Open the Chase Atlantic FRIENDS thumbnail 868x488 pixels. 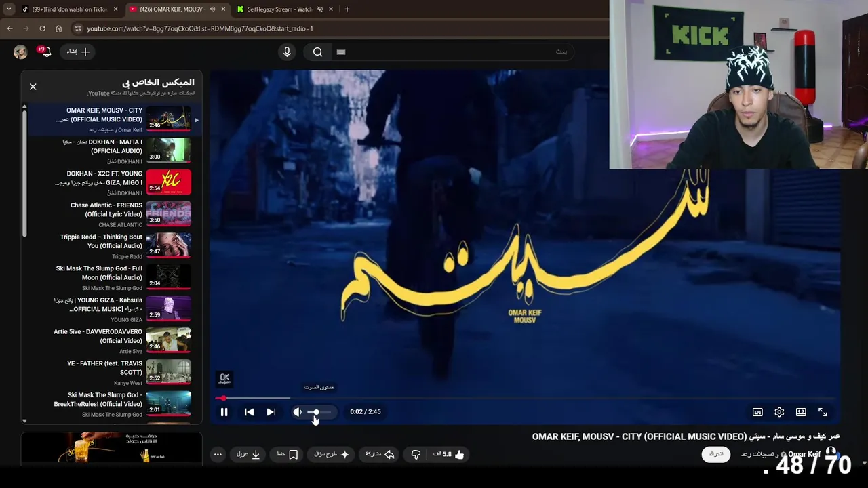point(168,213)
